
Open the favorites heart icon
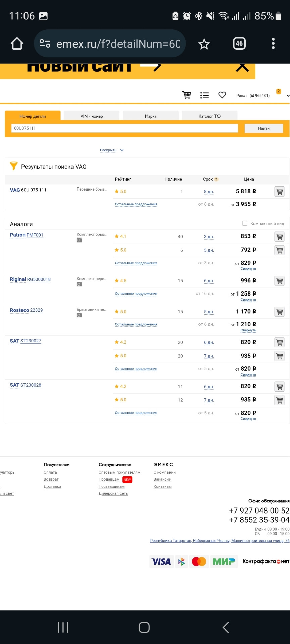pos(222,95)
